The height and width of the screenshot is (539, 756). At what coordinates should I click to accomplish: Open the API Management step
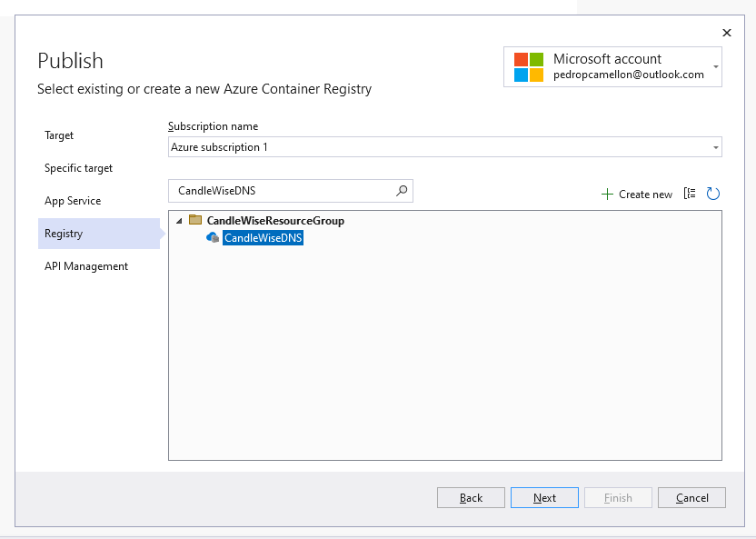click(85, 266)
